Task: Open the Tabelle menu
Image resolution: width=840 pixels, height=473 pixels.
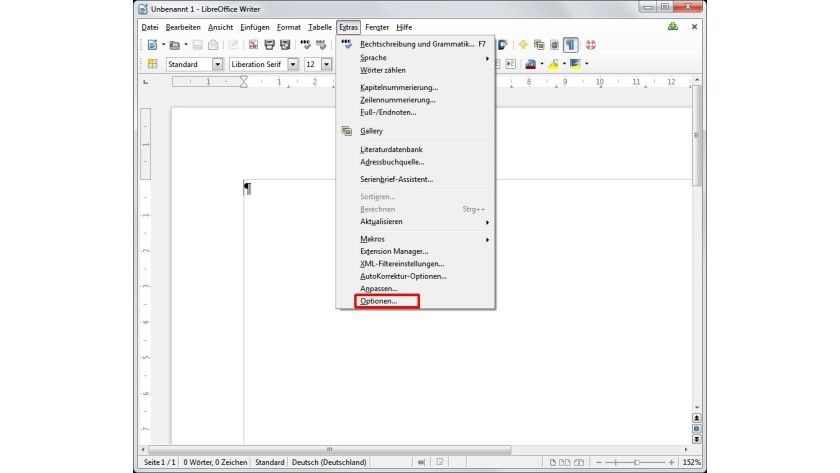Action: click(320, 27)
